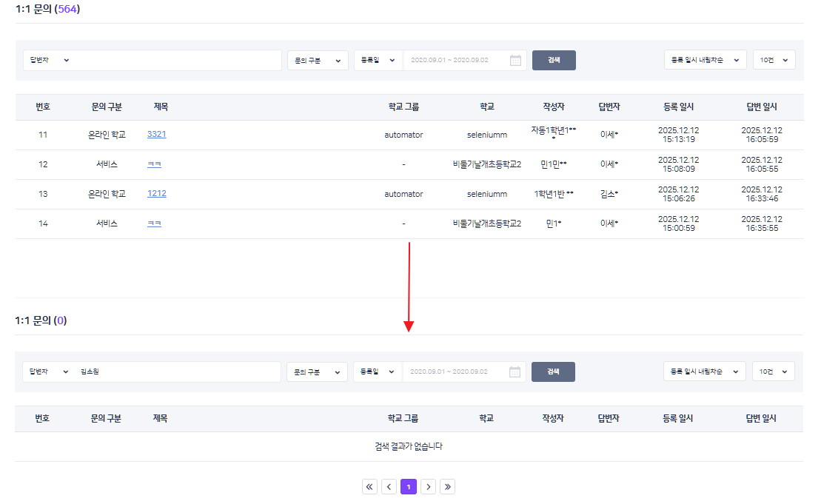Open 10건 page-size dropdown in upper panel

774,60
